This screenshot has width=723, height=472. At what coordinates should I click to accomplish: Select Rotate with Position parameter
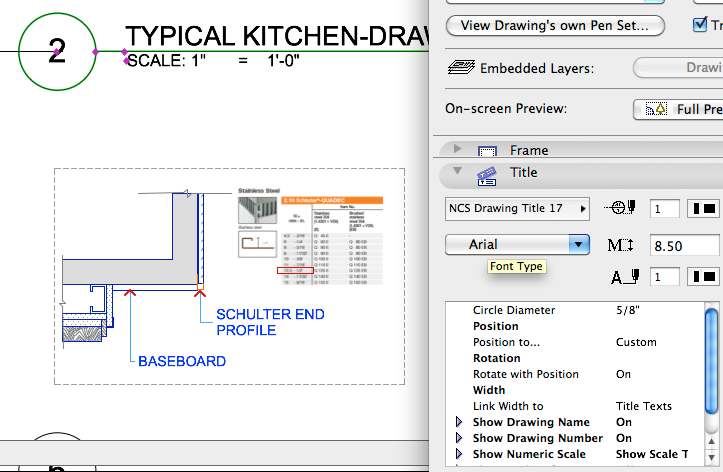point(575,374)
